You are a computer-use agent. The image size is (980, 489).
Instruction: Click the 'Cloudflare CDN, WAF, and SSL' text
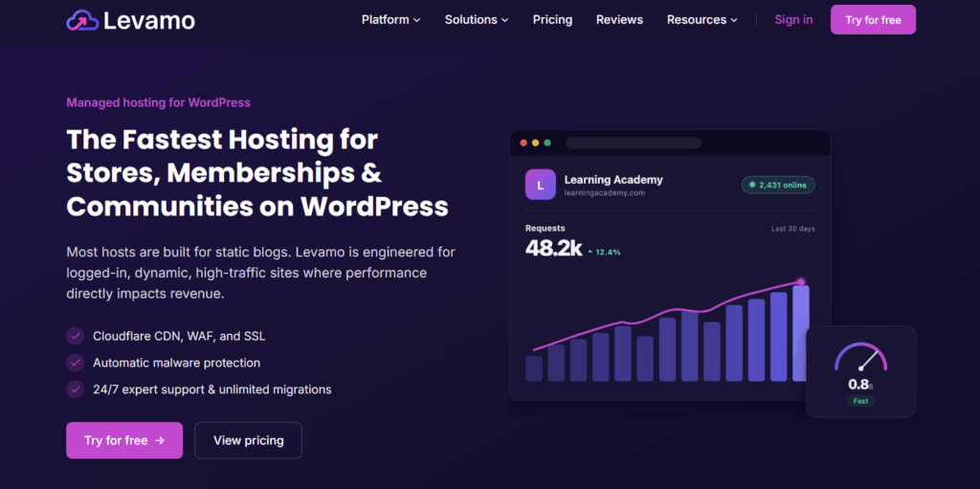pos(179,336)
